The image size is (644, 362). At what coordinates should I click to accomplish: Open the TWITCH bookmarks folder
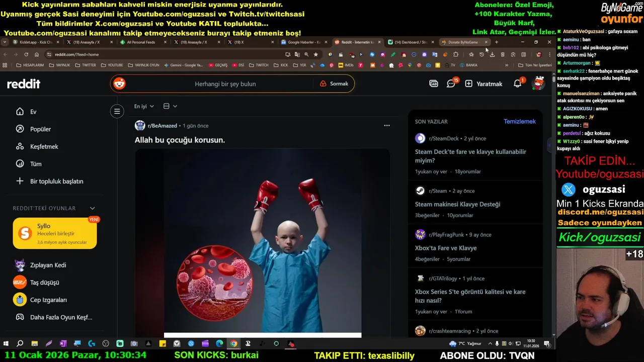[x=259, y=65]
